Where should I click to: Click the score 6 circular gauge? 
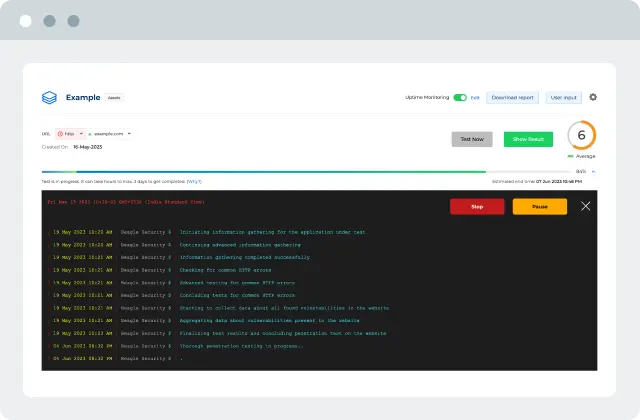click(582, 135)
